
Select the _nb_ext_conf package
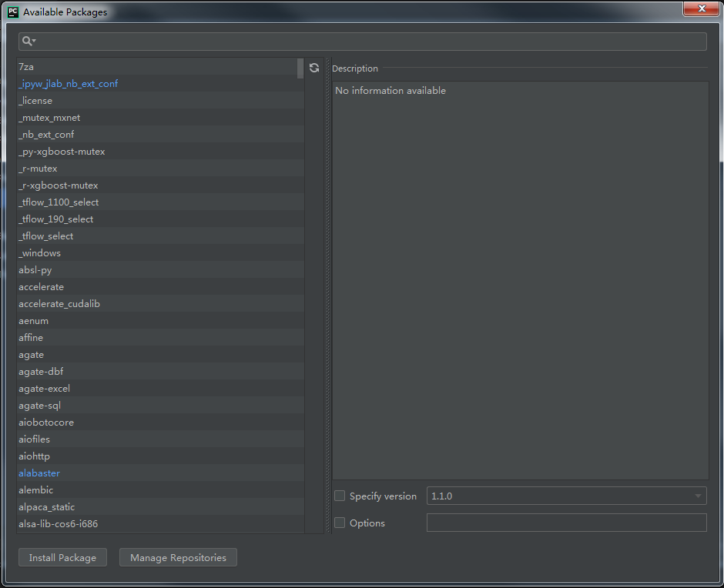coord(160,135)
